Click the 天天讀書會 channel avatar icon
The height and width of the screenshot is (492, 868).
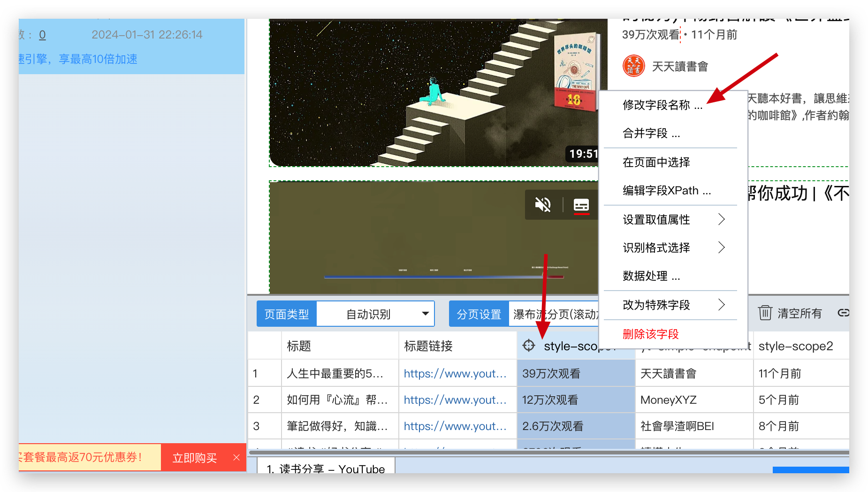click(x=633, y=66)
